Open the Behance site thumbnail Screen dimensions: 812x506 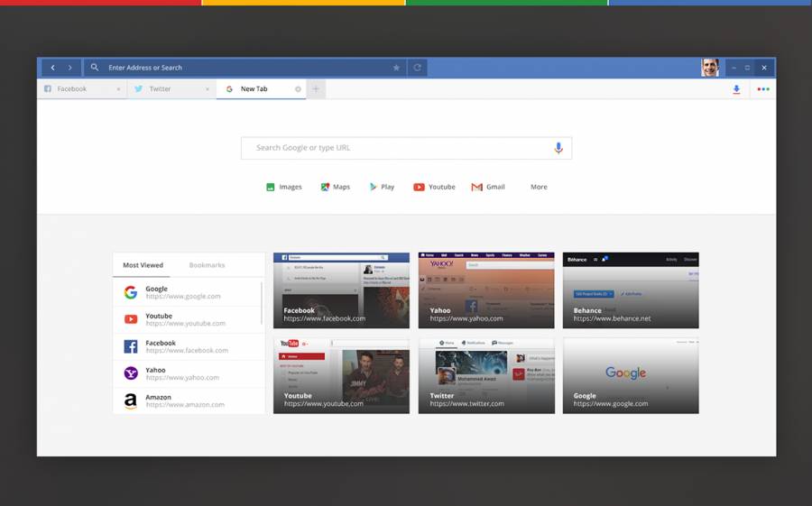(631, 290)
